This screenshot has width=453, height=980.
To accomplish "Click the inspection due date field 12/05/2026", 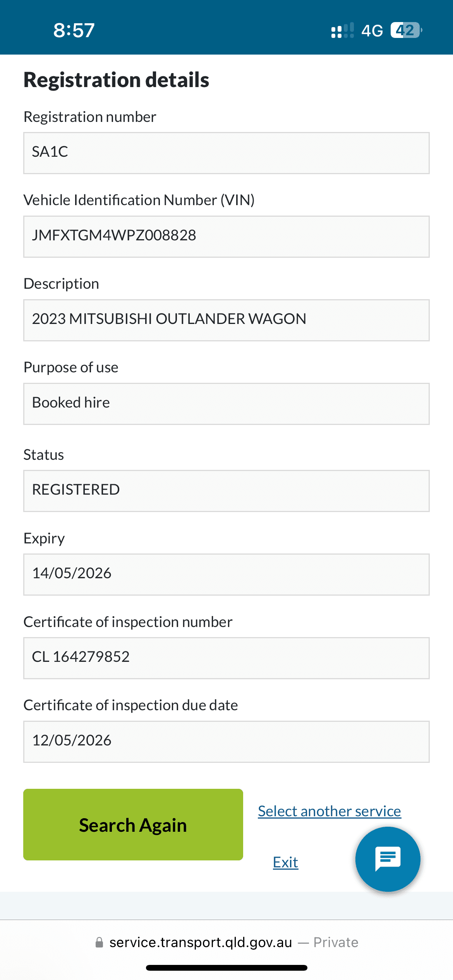I will [226, 742].
